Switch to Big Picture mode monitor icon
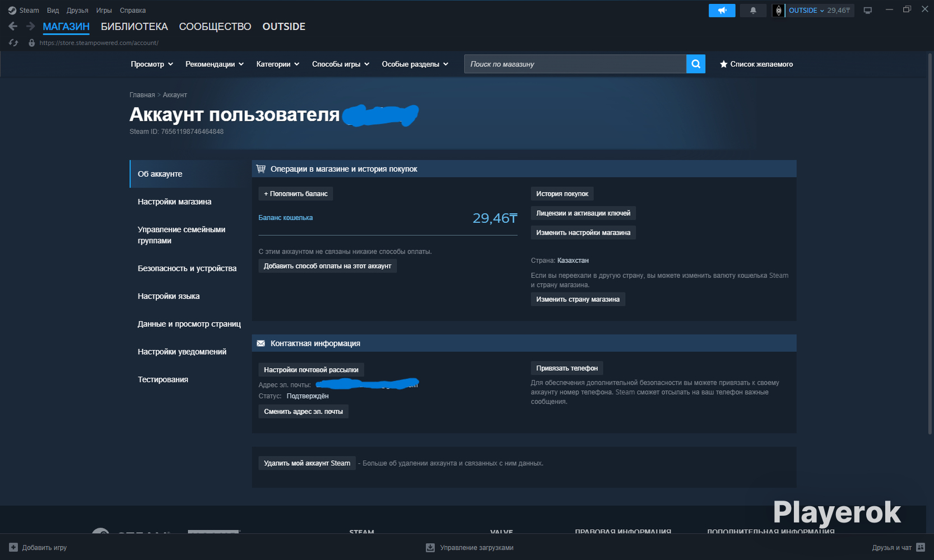 point(867,10)
